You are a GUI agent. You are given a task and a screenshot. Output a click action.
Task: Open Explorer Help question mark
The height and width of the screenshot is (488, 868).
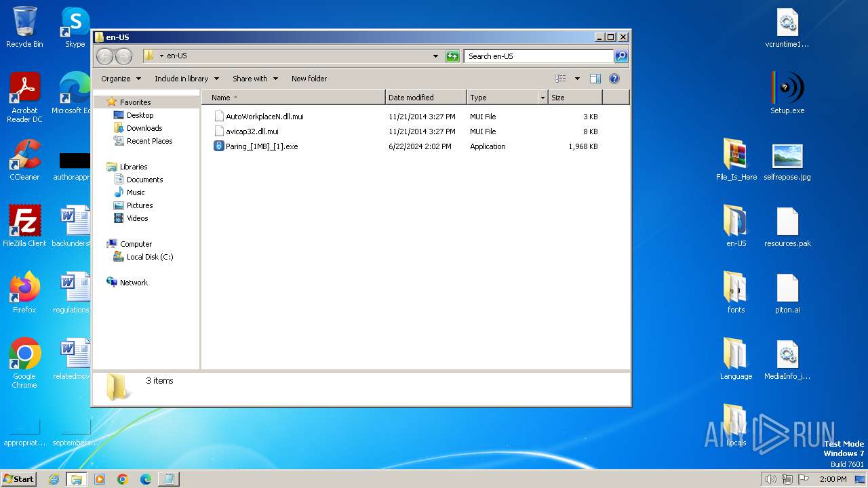tap(614, 79)
